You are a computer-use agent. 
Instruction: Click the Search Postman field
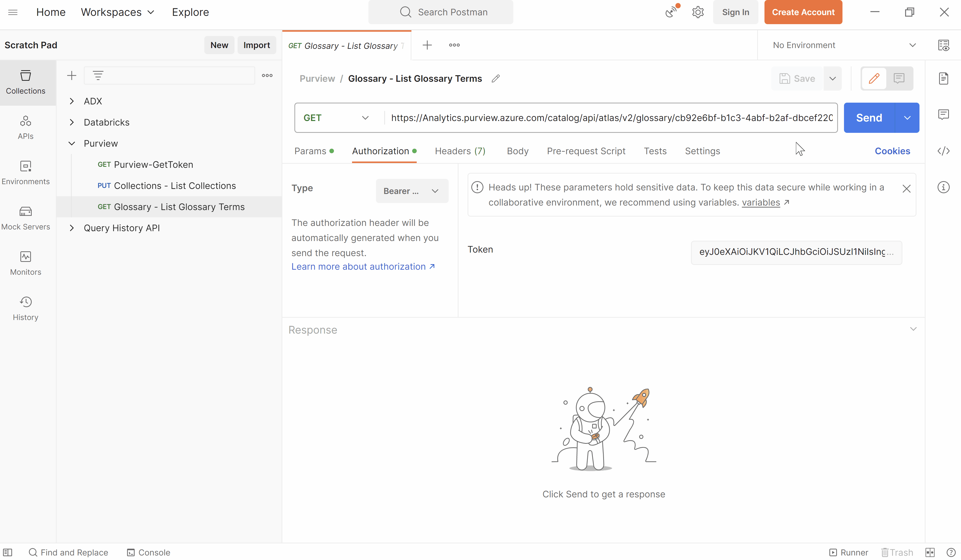(x=440, y=12)
